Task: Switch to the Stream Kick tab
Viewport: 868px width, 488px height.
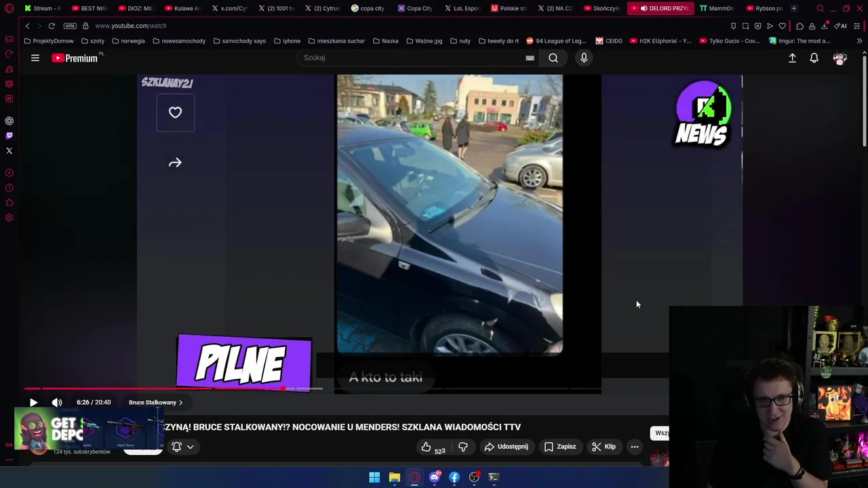Action: click(x=43, y=8)
